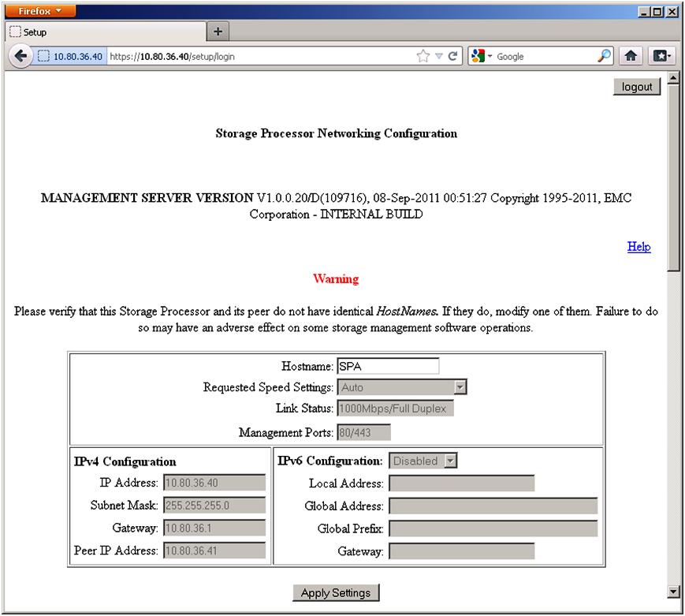Click the search magnifier icon
The width and height of the screenshot is (685, 616).
[x=604, y=56]
